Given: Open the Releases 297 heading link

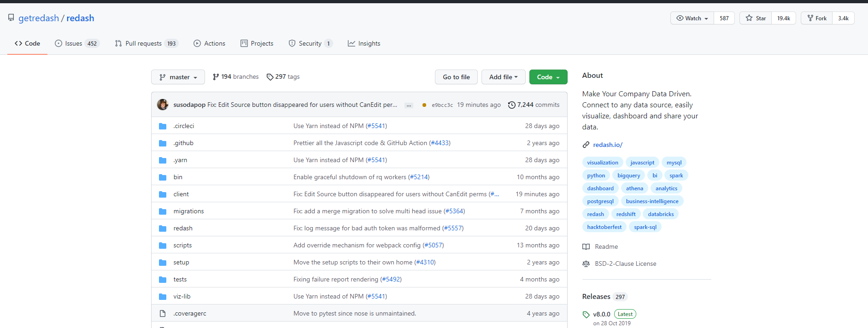Looking at the screenshot, I should (x=605, y=297).
